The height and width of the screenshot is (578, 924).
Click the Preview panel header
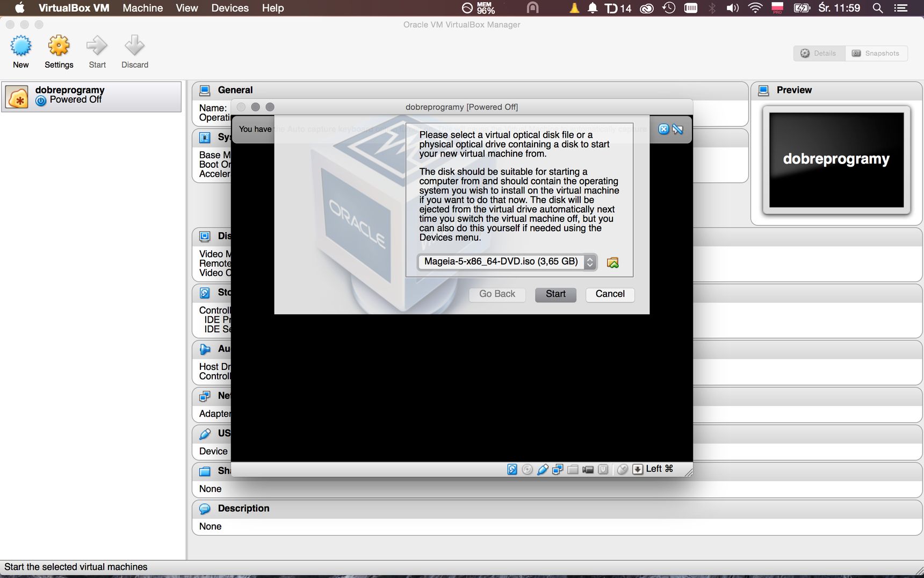(836, 90)
